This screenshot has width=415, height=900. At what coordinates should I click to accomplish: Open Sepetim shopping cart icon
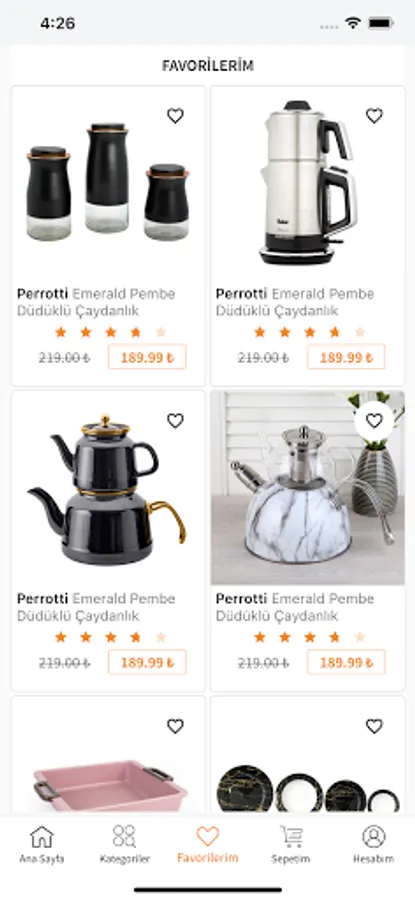290,844
